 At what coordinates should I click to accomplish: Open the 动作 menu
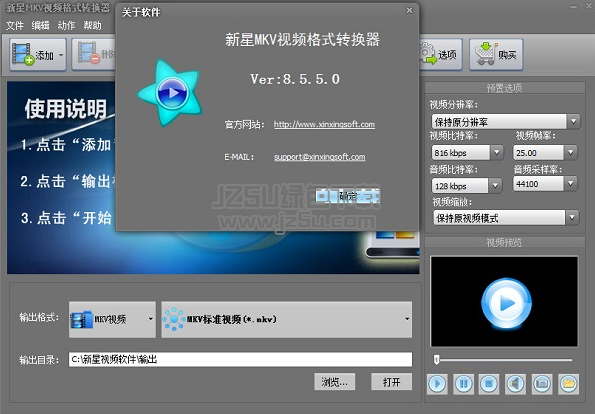[66, 25]
